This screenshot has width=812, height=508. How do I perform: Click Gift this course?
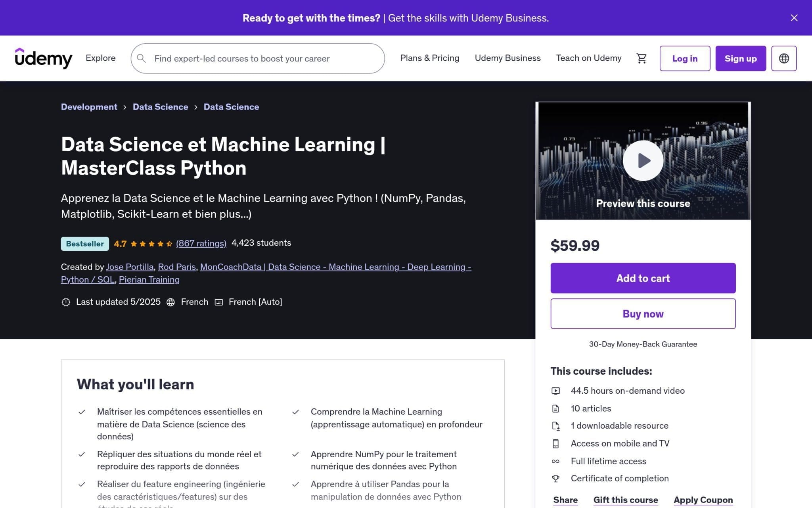pos(626,500)
